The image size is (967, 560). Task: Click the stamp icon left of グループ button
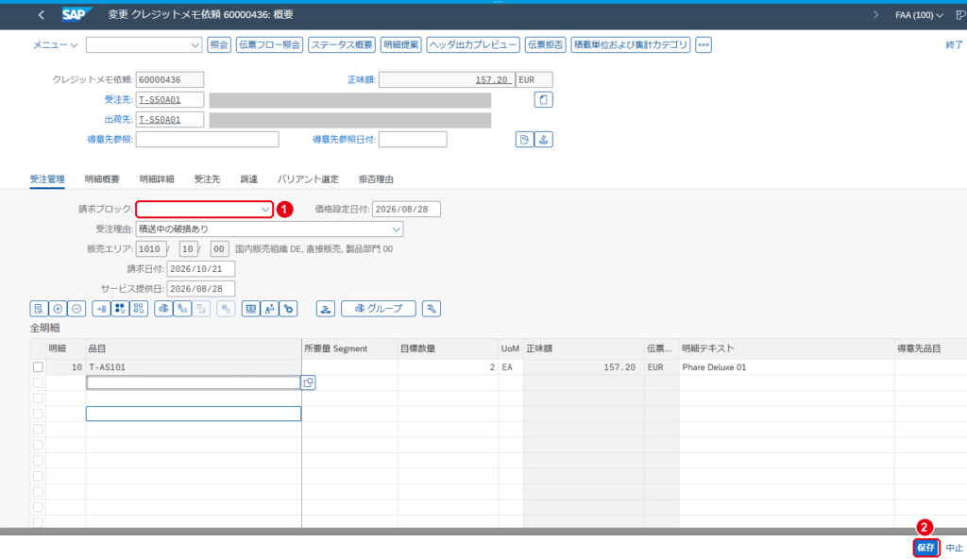coord(326,309)
